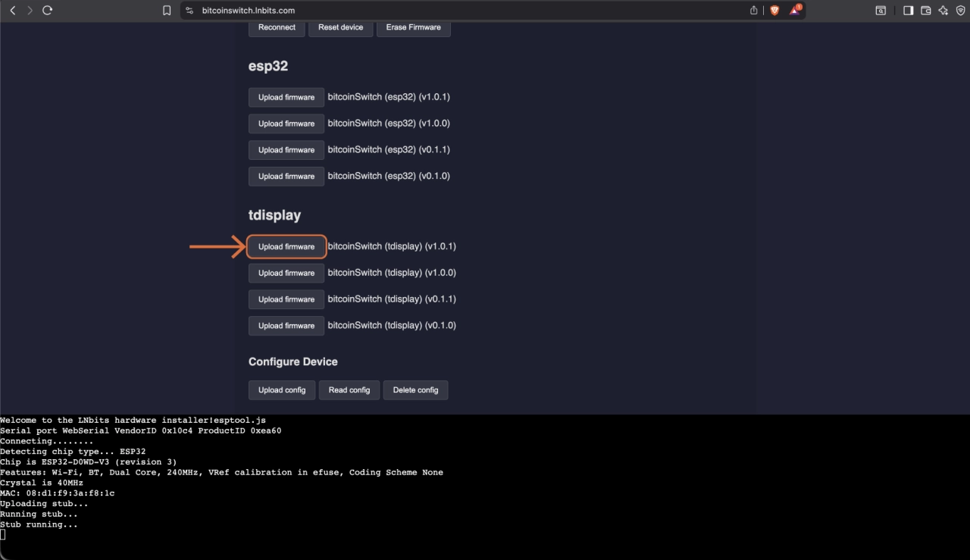This screenshot has height=560, width=970.
Task: Toggle the browser sidebar panel icon
Action: [908, 11]
